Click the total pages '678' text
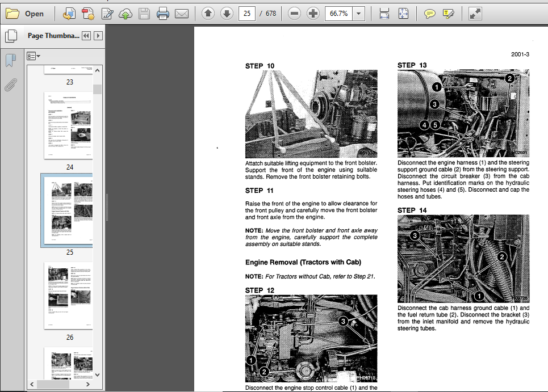The image size is (548, 392). [271, 14]
